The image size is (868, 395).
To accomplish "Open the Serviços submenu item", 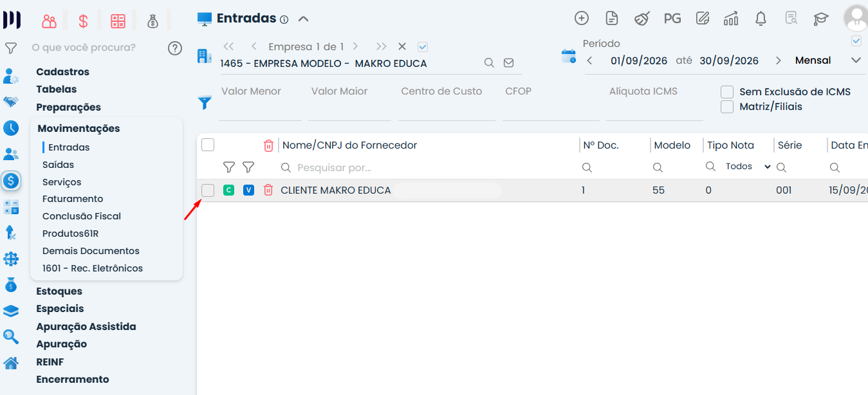I will [62, 182].
